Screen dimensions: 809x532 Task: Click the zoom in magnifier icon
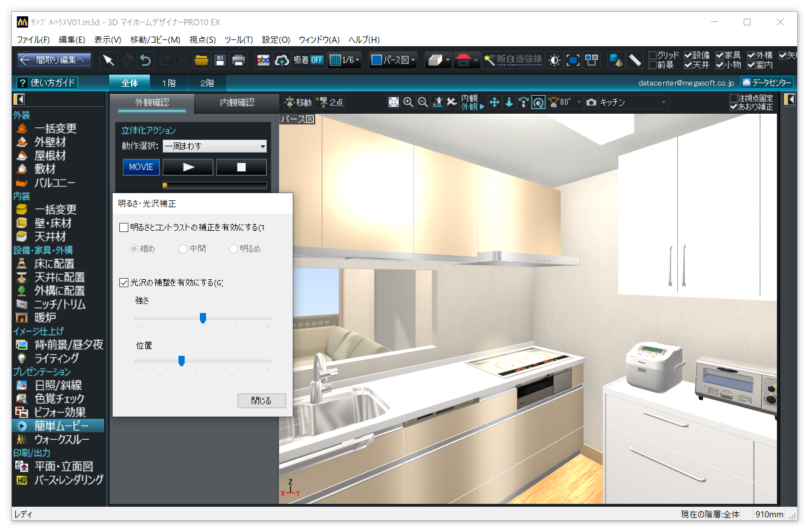point(408,102)
